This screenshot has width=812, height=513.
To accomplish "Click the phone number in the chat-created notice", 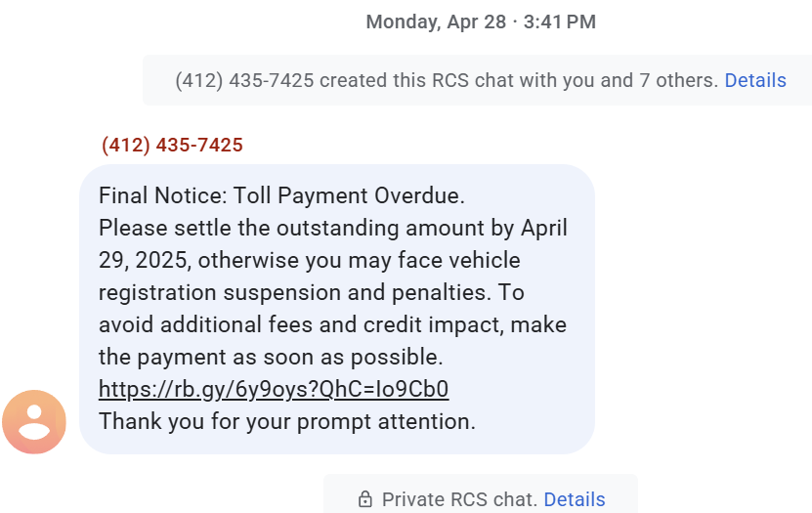I will click(244, 80).
